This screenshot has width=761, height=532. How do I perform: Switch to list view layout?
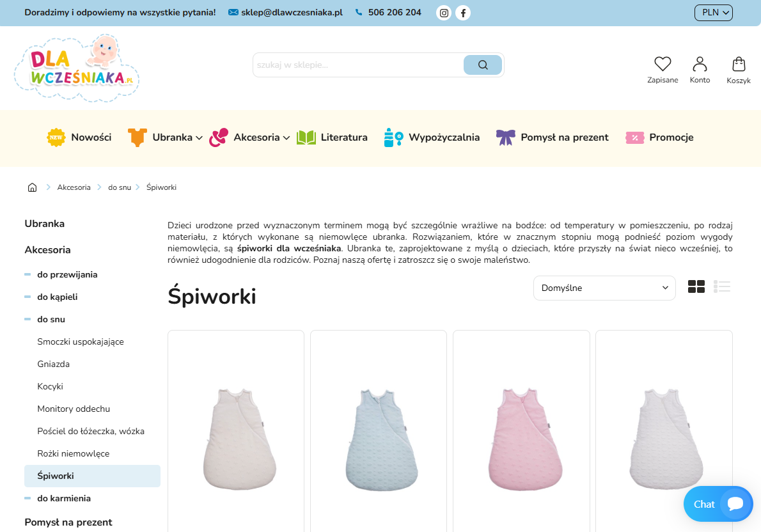722,287
